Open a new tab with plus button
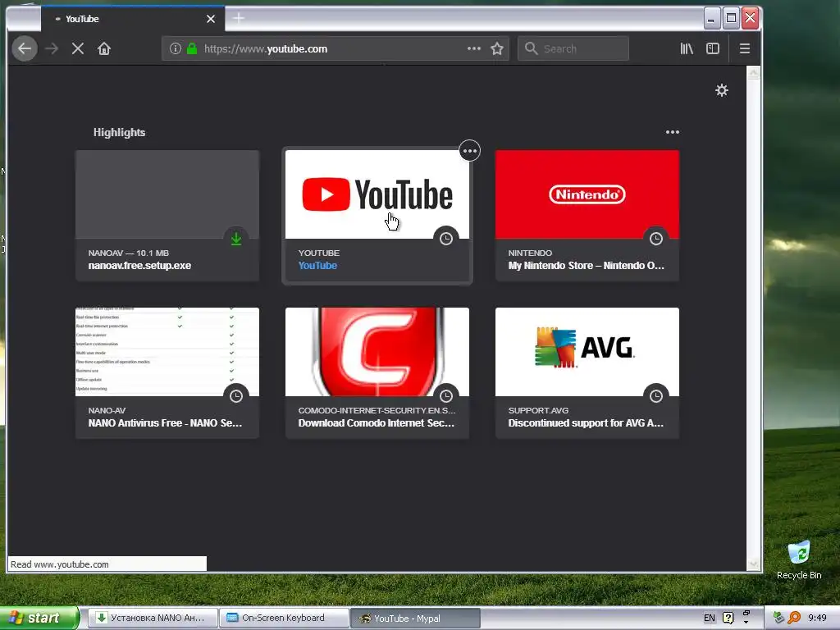The height and width of the screenshot is (630, 840). point(239,19)
